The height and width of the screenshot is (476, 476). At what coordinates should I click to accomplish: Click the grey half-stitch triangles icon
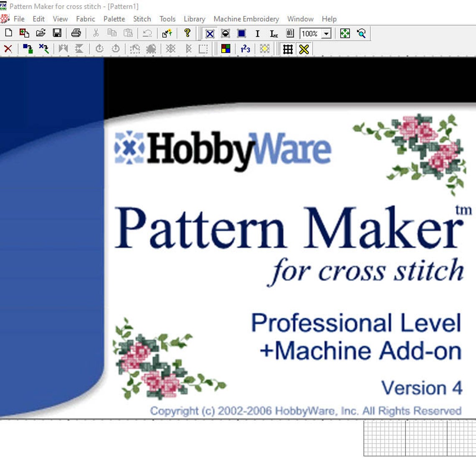point(188,49)
